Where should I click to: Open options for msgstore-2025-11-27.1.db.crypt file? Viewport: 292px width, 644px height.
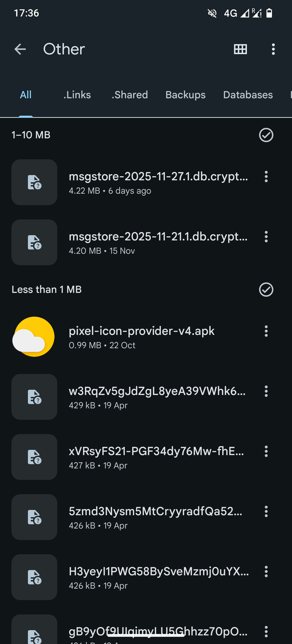266,177
